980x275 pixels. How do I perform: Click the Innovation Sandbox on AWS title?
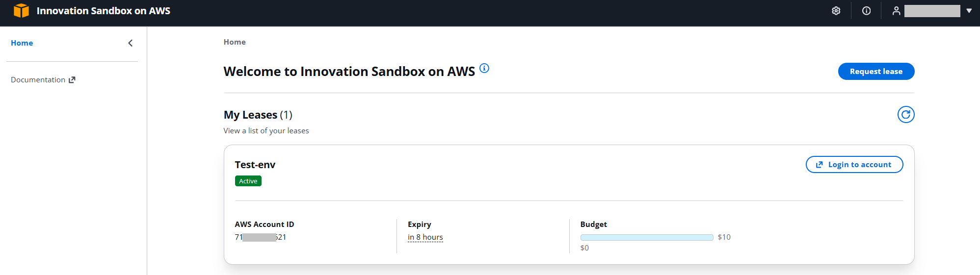104,11
